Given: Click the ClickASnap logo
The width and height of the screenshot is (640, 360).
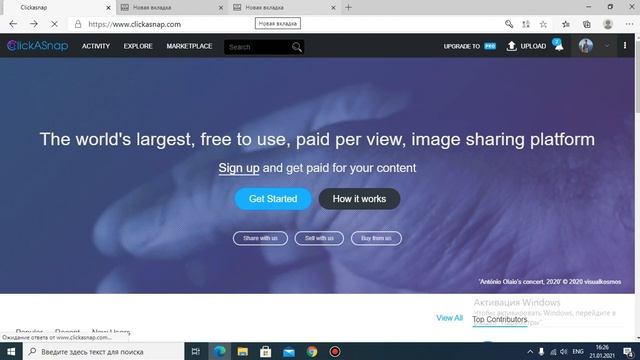Looking at the screenshot, I should point(38,46).
